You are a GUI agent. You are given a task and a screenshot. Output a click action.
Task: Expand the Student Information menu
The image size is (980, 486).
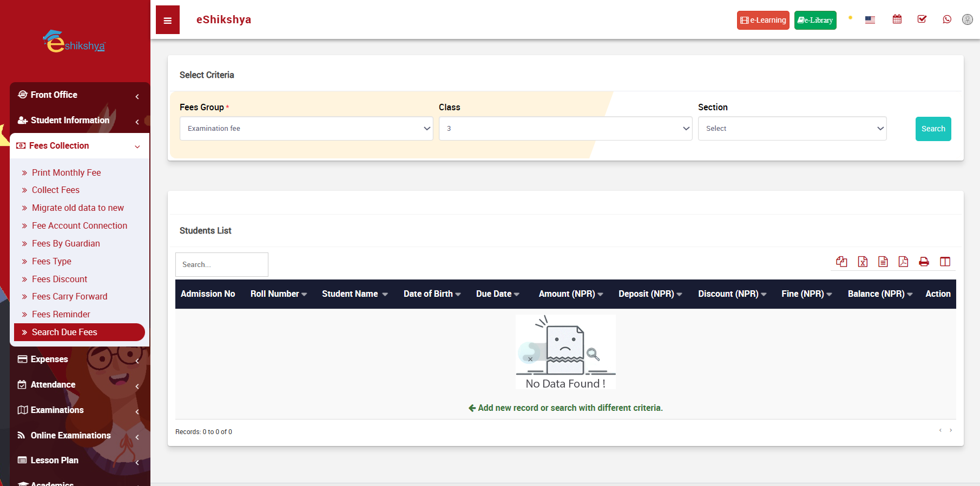point(79,120)
